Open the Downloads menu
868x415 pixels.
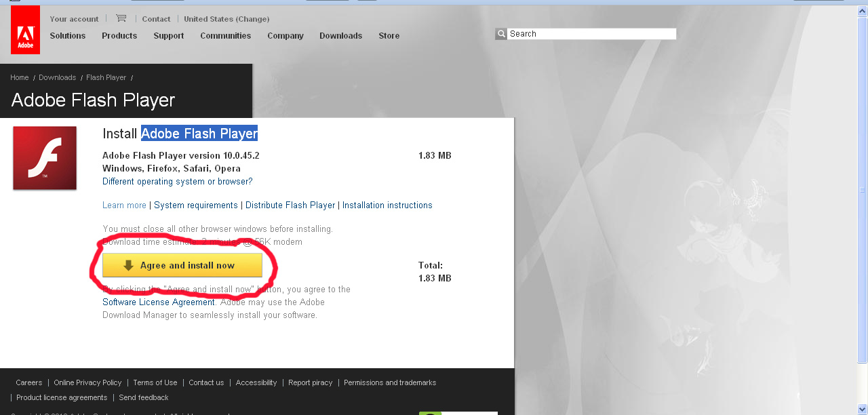tap(340, 36)
